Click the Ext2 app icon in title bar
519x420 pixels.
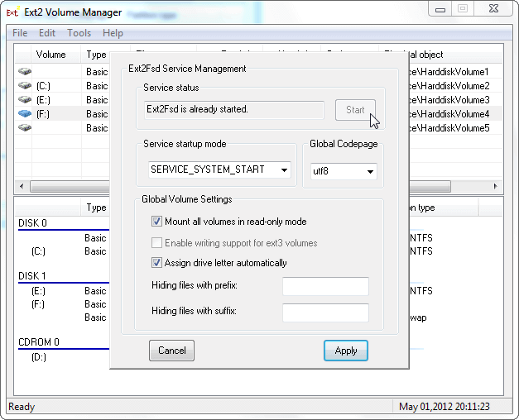[x=12, y=12]
